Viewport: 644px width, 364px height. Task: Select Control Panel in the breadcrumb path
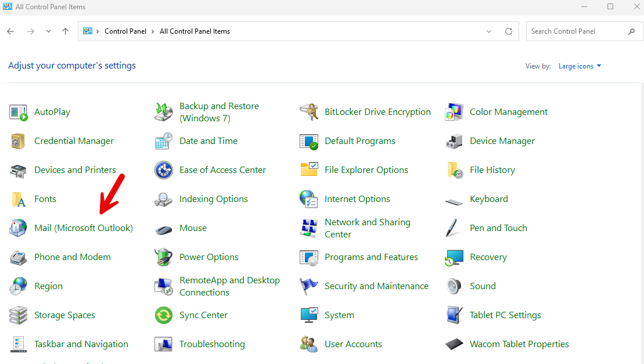click(x=125, y=31)
